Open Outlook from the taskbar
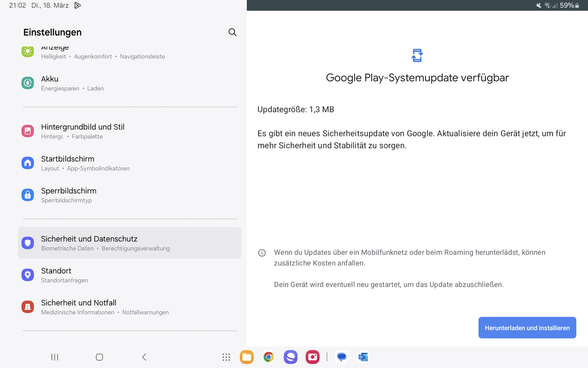Viewport: 588px width, 368px height. [x=363, y=357]
